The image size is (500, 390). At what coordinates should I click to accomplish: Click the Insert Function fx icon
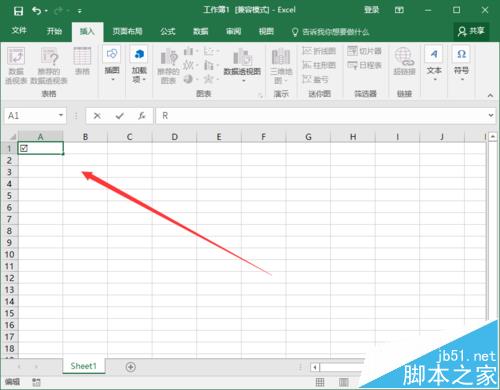click(x=142, y=116)
